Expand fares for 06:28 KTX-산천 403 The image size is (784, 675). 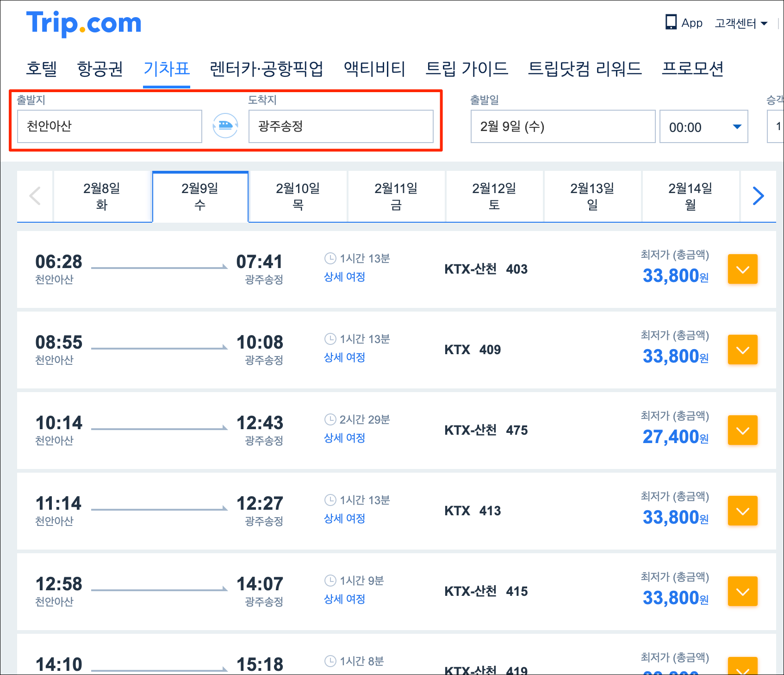click(x=743, y=269)
